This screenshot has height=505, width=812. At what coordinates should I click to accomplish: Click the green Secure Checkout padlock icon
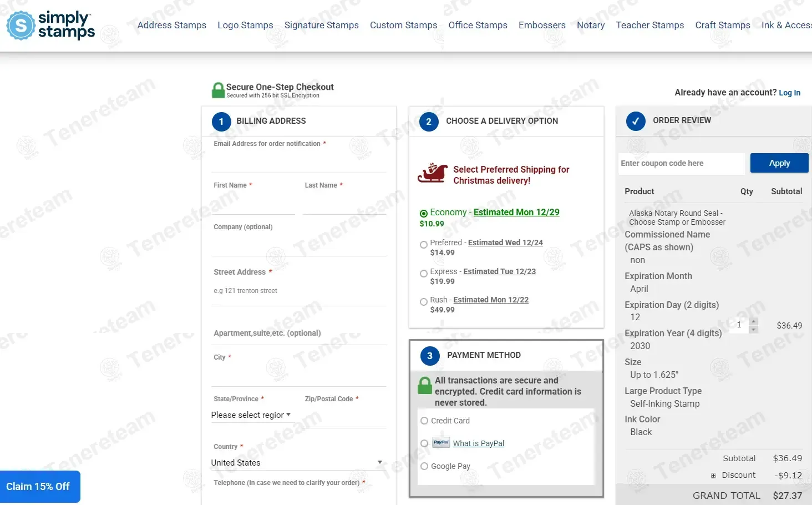click(x=218, y=90)
